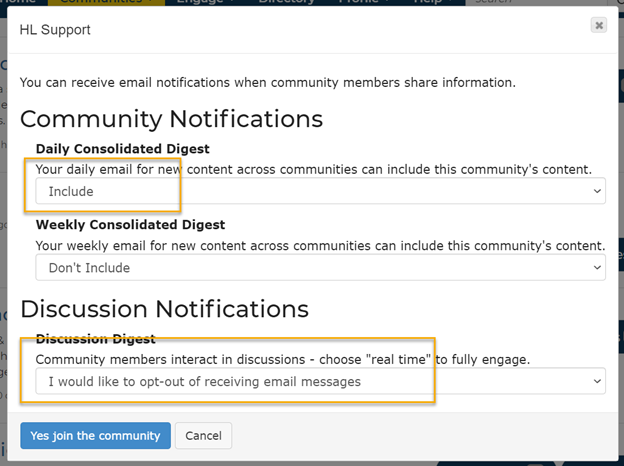Expand the Discussion Digest email options
Viewport: 624px width, 466px height.
coord(320,381)
